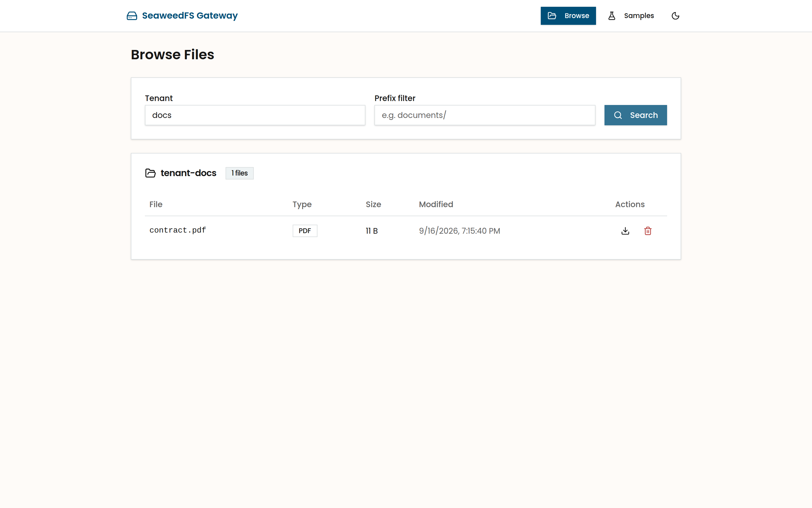Focus the Tenant input field
Viewport: 812px width, 508px height.
255,115
